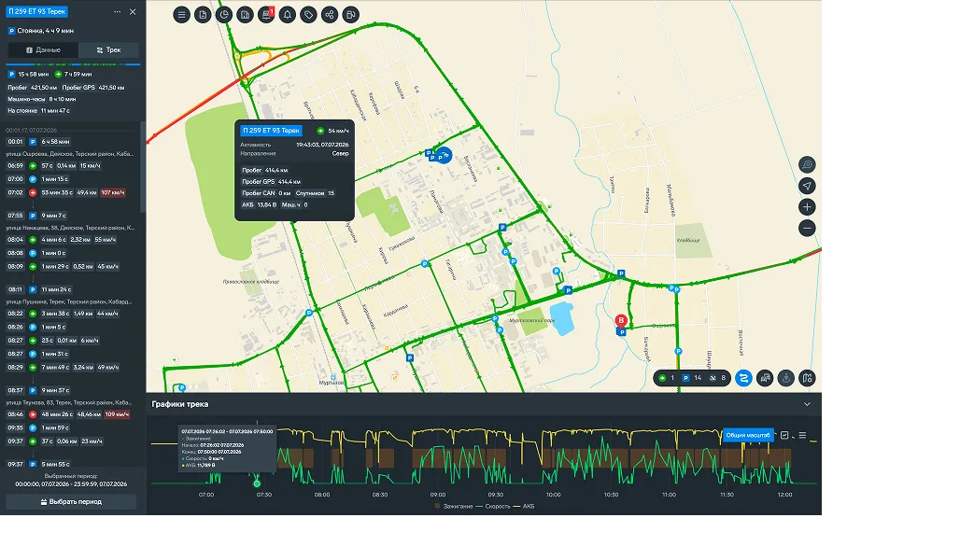Click the buildings icon in the map toolbar

(x=246, y=15)
